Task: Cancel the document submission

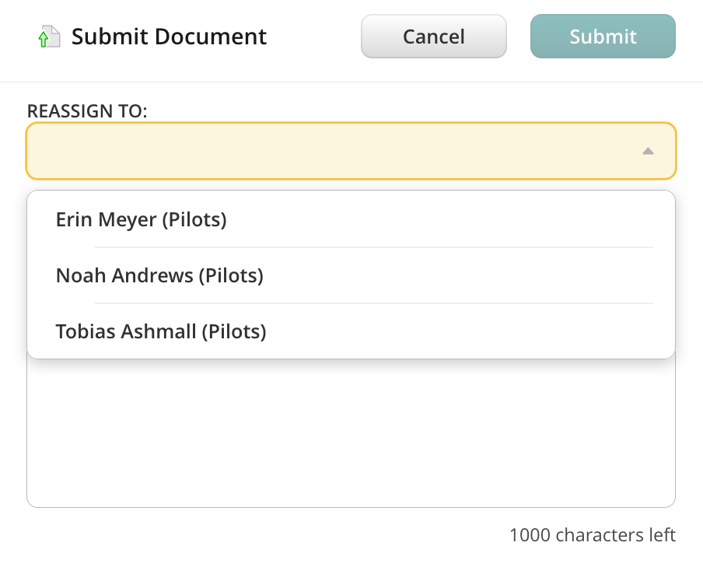Action: tap(433, 37)
